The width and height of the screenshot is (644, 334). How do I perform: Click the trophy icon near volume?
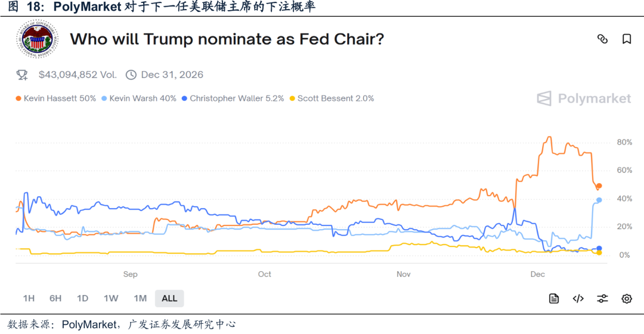[x=22, y=75]
